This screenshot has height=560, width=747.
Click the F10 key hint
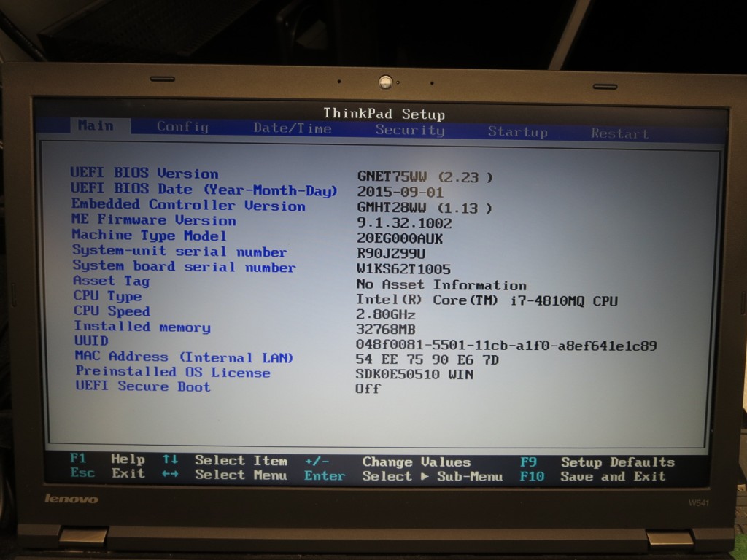pos(532,476)
